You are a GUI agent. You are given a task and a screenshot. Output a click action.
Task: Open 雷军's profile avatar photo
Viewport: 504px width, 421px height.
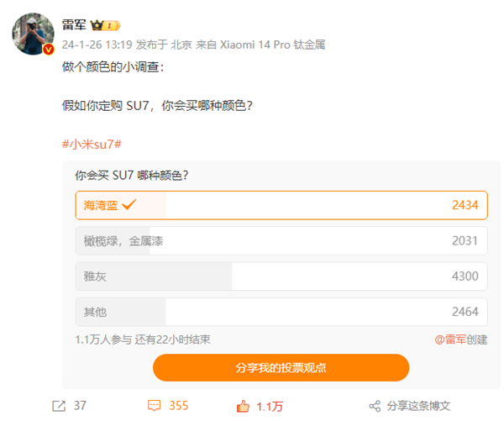pyautogui.click(x=32, y=34)
